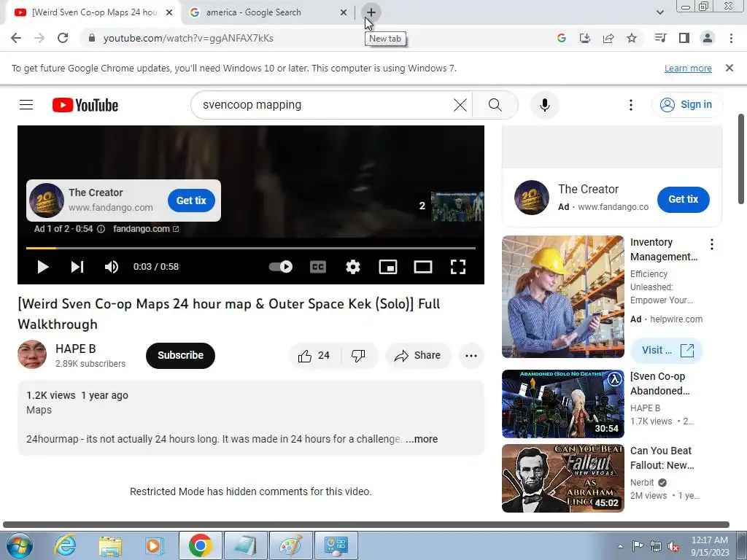Screen dimensions: 747x560
Task: Open Sven Co-op Abandoned video thumbnail
Action: (562, 404)
